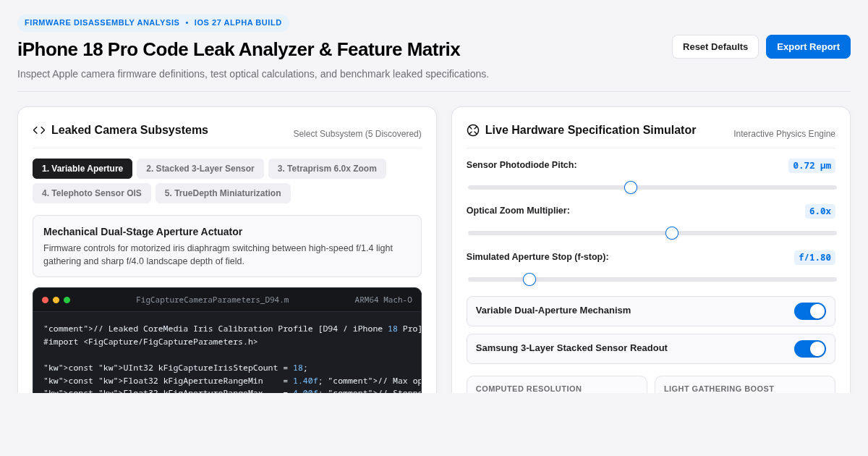Open TrueDepth Miniaturization tab
The image size is (868, 456).
223,193
